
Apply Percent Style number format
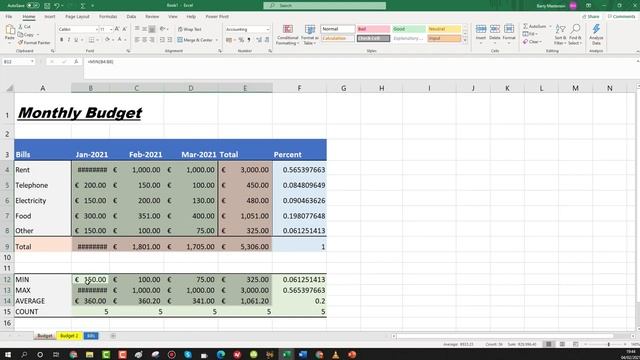[241, 40]
